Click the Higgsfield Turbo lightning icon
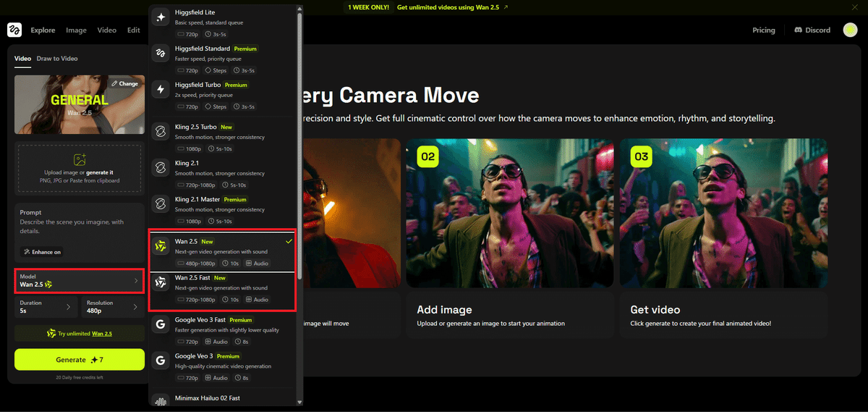This screenshot has width=868, height=412. [x=161, y=91]
